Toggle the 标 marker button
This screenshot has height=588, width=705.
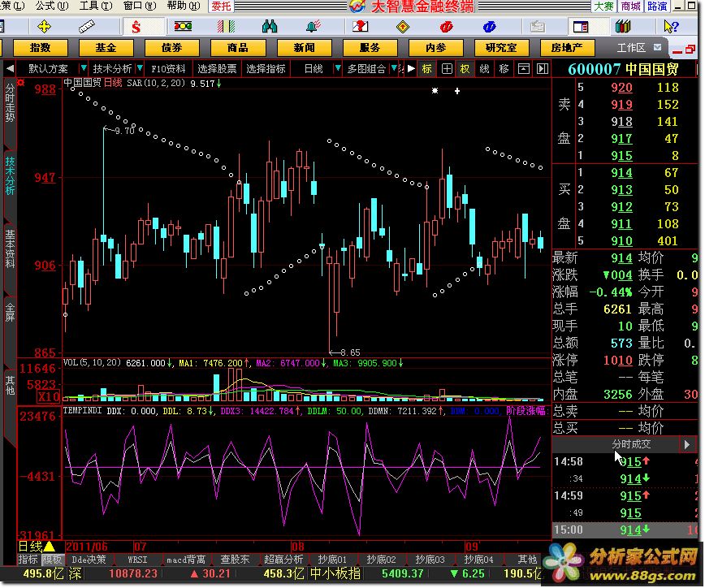(426, 68)
